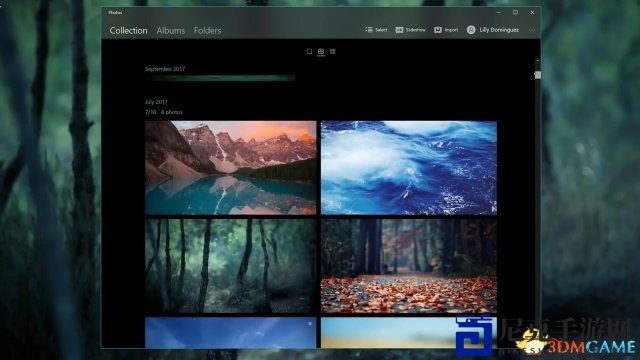The image size is (640, 360).
Task: Open Lilly Dominguez account profile
Action: (x=493, y=30)
